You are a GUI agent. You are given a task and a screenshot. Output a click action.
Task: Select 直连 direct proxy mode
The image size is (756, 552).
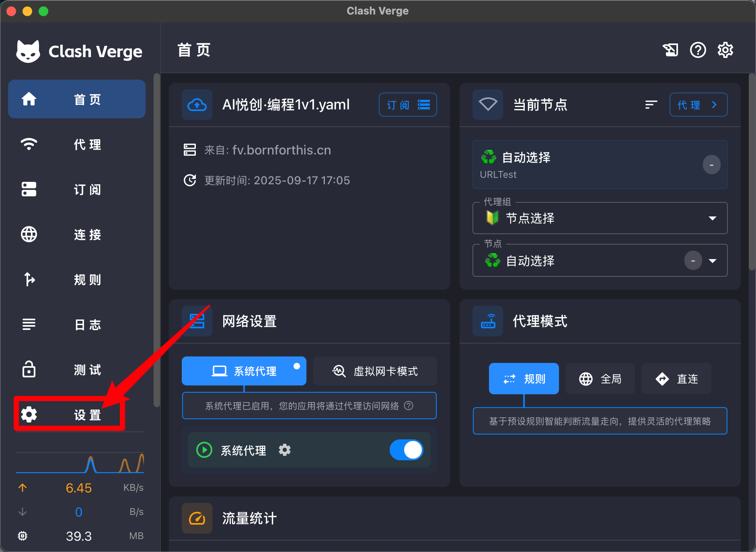click(676, 379)
